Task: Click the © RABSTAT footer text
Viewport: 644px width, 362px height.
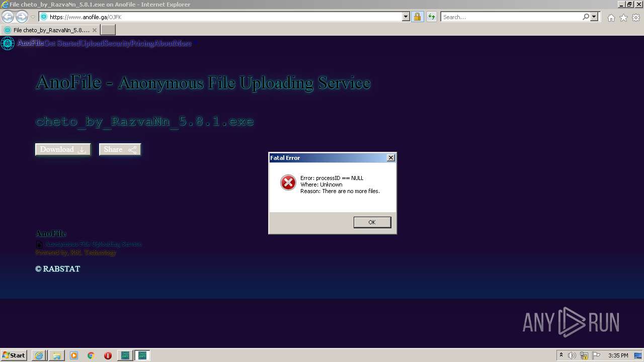Action: point(58,269)
